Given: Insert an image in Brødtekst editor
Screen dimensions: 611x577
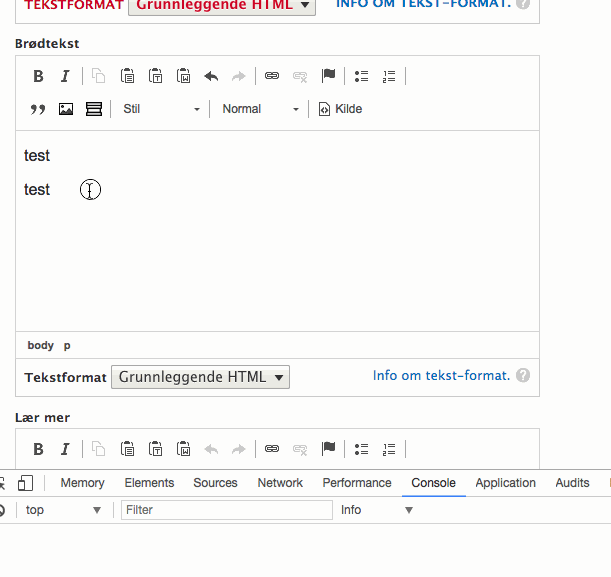Looking at the screenshot, I should (x=66, y=109).
